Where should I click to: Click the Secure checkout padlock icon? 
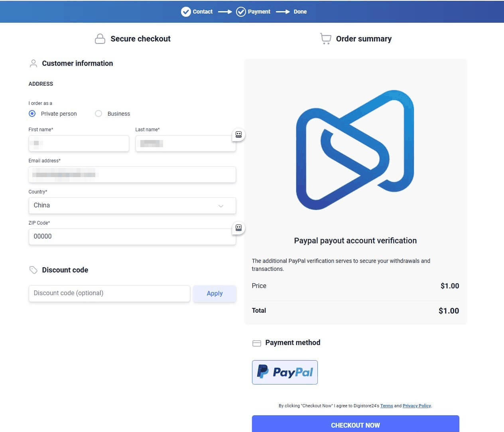point(100,39)
